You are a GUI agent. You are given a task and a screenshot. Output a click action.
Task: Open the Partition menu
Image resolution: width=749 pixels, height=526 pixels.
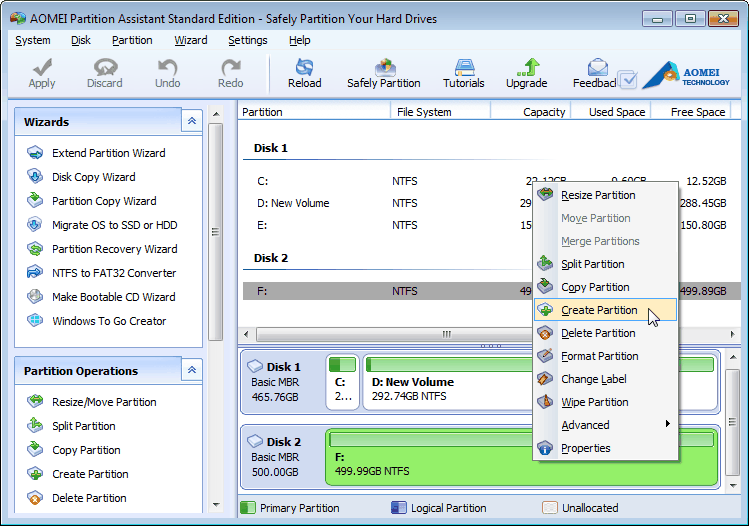[x=132, y=41]
